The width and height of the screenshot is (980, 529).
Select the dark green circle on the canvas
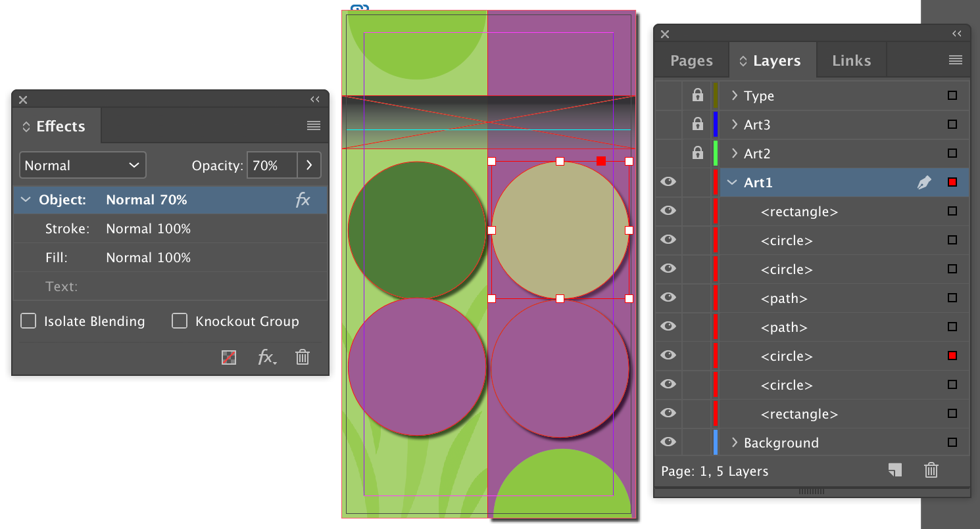(416, 230)
